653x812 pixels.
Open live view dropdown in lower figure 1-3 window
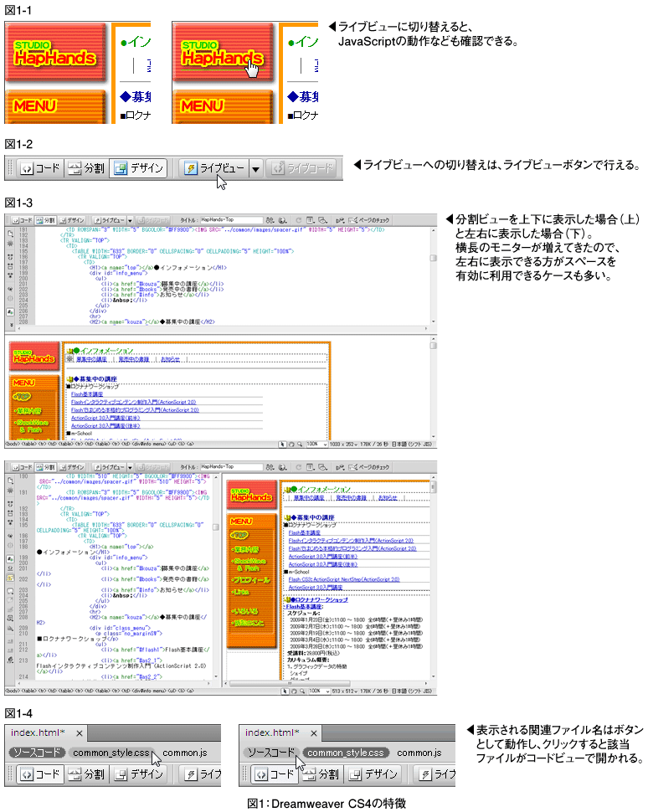coord(130,467)
